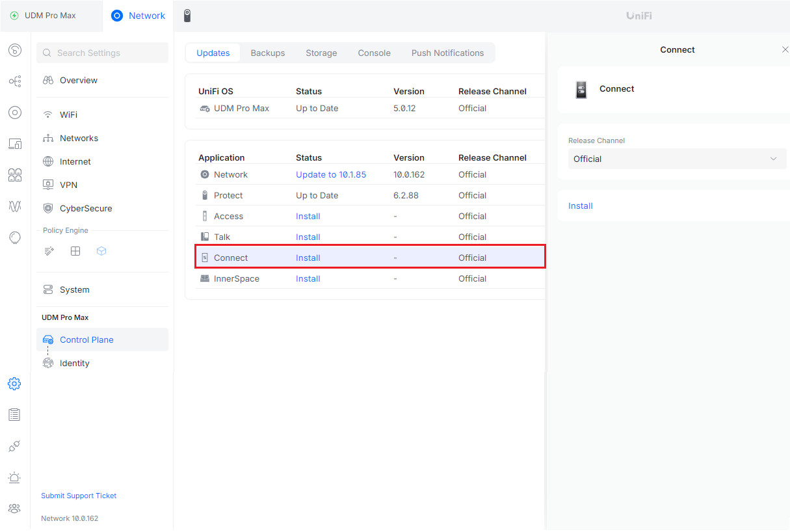
Task: Open the Topology icon in left rail
Action: click(x=15, y=81)
